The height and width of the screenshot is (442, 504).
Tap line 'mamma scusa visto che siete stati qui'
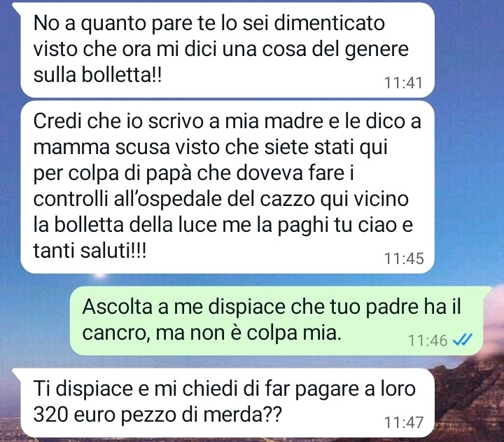point(211,148)
